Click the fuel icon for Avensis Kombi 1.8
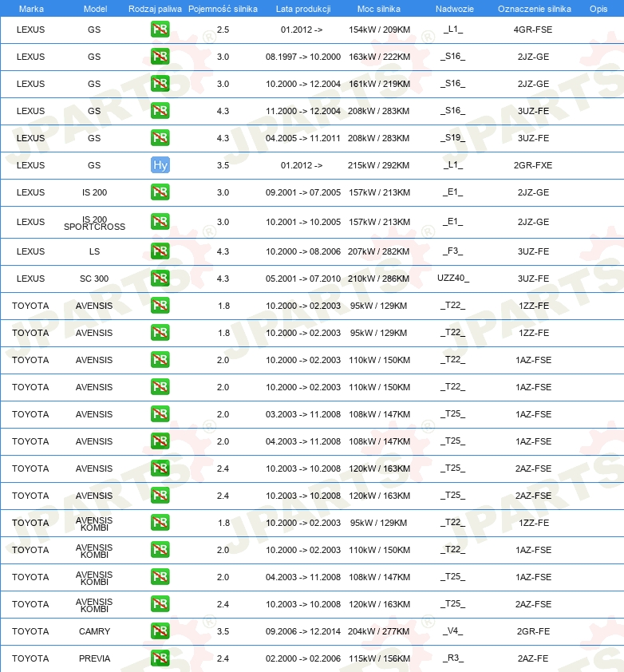Screen dimensions: 624x672 click(160, 523)
